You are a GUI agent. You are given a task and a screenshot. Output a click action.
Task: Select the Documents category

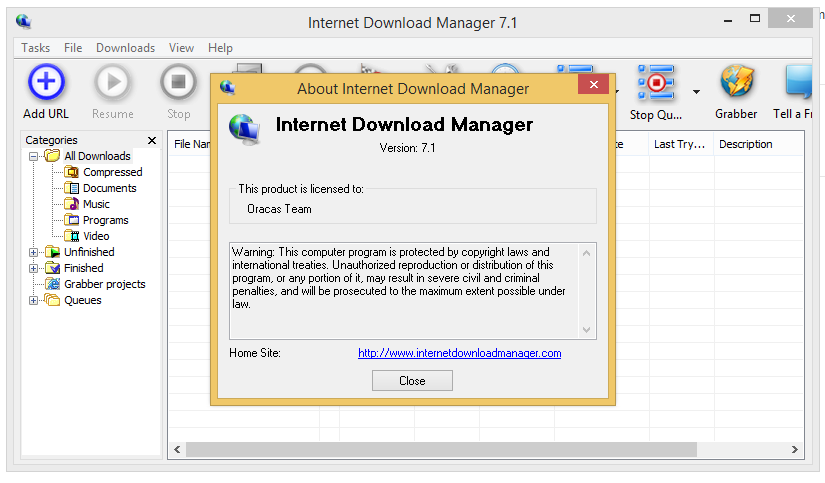109,188
